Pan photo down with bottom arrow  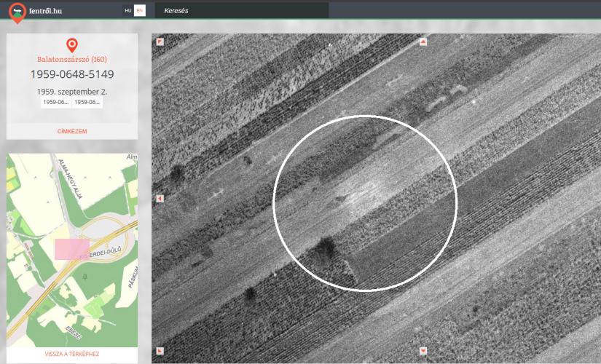coord(423,351)
